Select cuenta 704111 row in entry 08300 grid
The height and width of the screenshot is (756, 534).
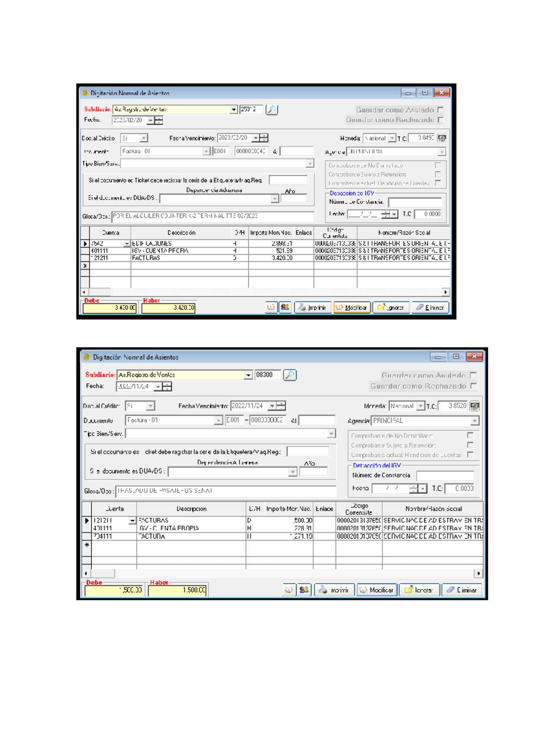click(283, 537)
